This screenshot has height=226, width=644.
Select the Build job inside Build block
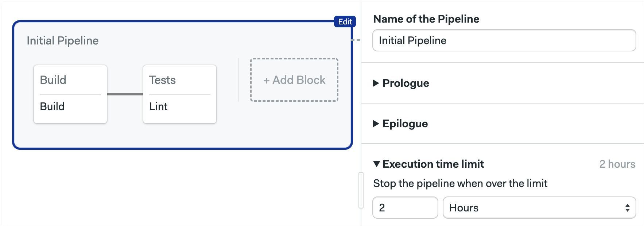point(52,106)
